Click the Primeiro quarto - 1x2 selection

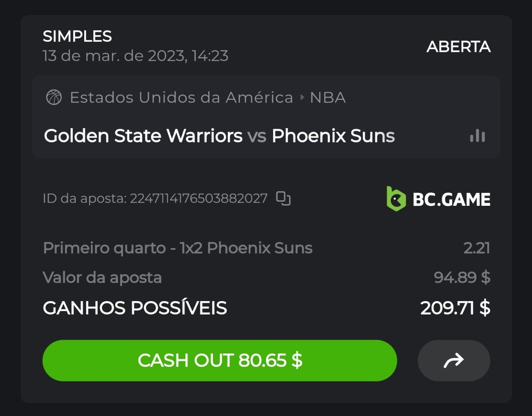pyautogui.click(x=177, y=248)
